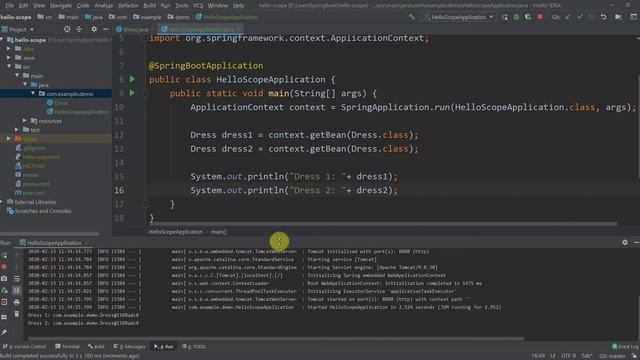Open the Window menu

pos(218,5)
